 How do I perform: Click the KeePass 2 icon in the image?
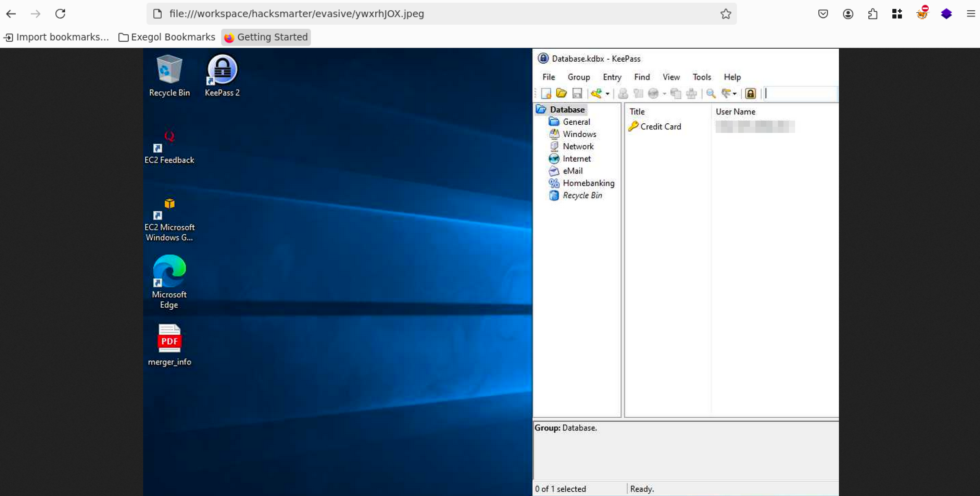222,75
